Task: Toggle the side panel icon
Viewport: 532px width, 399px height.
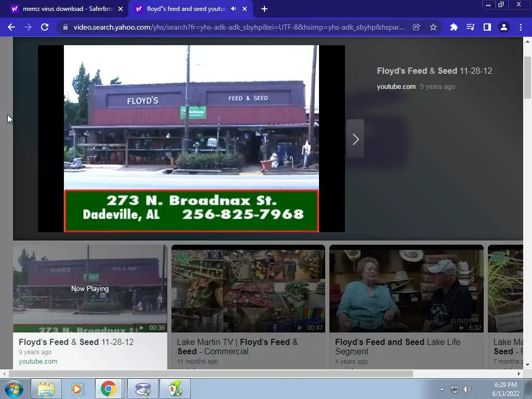Action: point(487,27)
